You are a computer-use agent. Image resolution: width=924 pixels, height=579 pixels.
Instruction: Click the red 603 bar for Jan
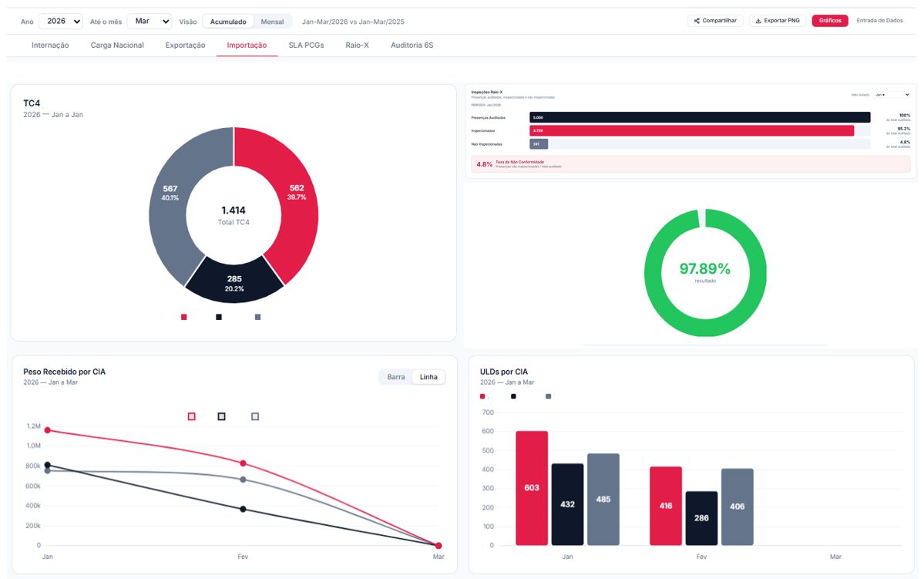pos(532,488)
